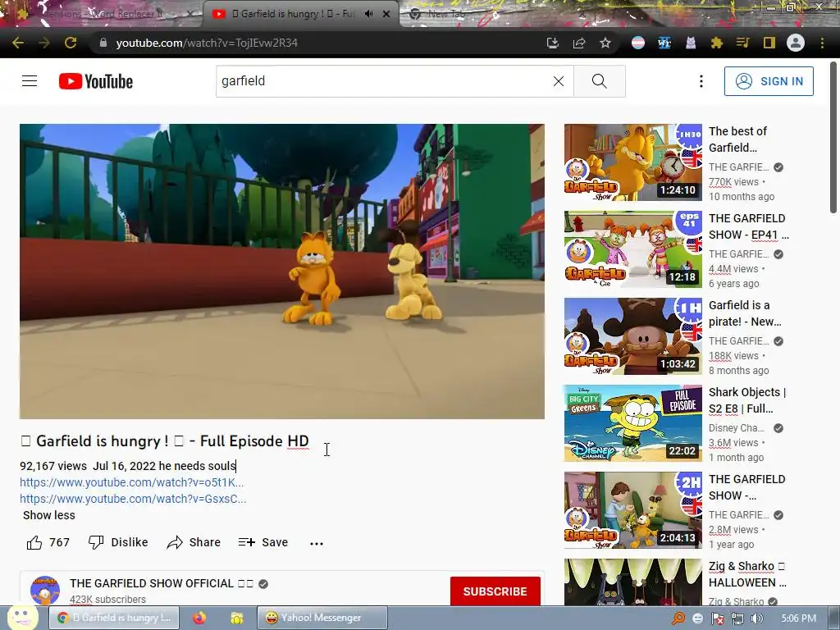Click the 5:06 PM taskbar clock
The image size is (840, 630).
click(x=798, y=619)
